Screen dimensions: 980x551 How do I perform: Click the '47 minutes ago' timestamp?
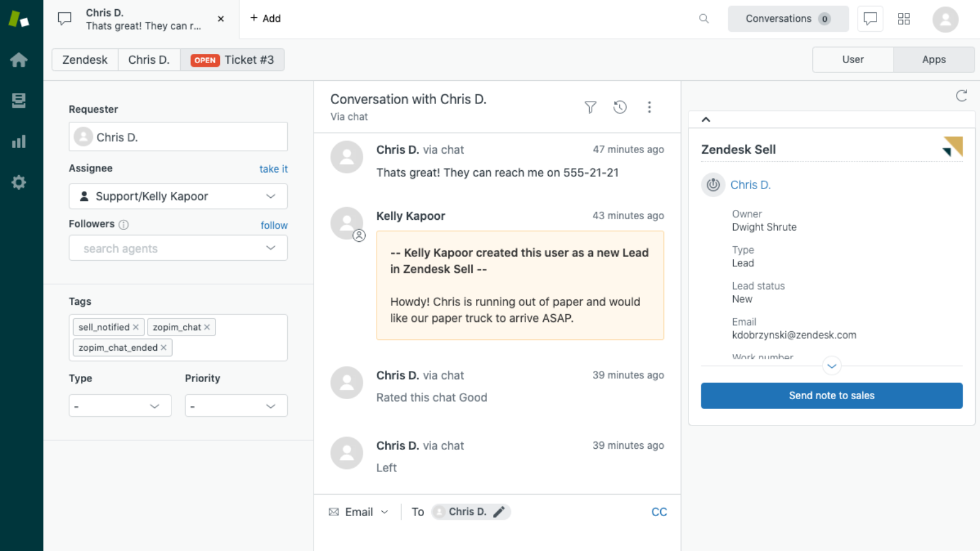(x=628, y=149)
